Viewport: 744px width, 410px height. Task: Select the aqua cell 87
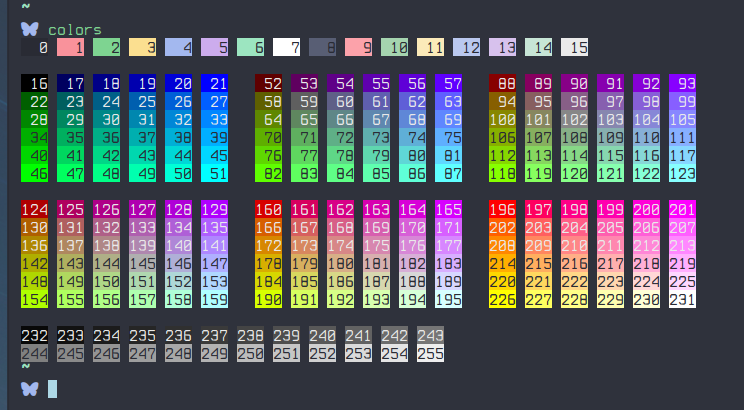click(449, 173)
